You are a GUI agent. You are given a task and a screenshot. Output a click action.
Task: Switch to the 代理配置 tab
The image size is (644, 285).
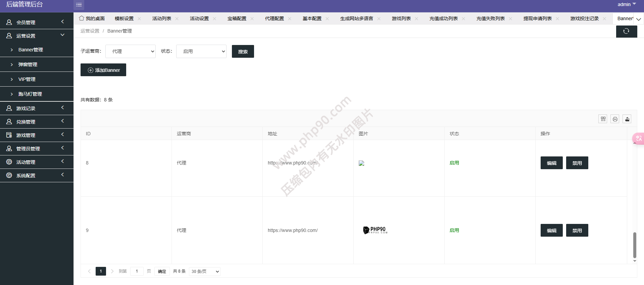[274, 18]
